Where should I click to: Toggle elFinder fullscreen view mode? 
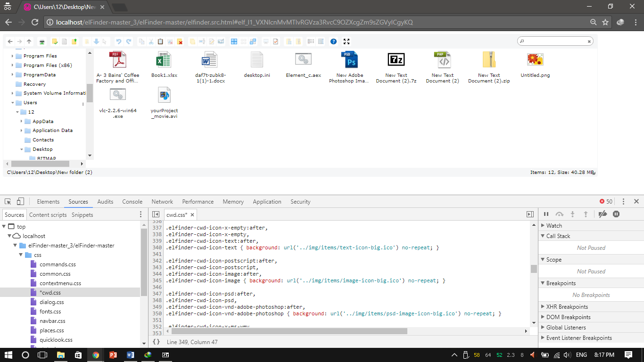click(347, 41)
